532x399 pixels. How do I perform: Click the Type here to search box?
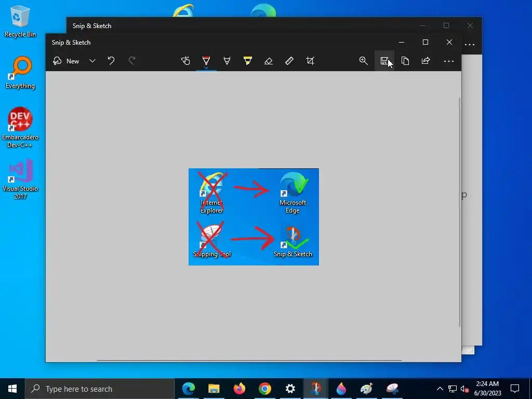click(100, 389)
